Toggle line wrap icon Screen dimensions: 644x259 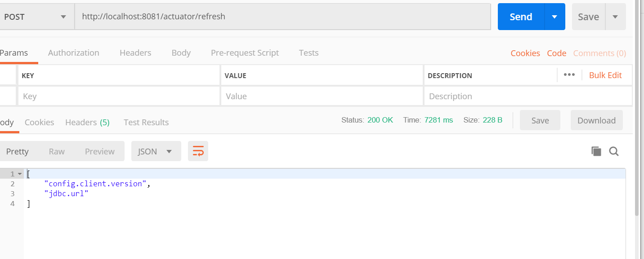tap(198, 151)
